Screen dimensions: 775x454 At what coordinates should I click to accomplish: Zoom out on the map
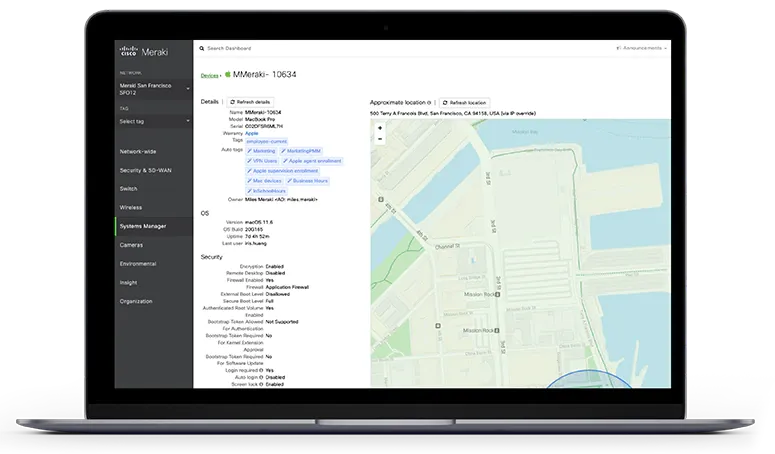coord(380,139)
